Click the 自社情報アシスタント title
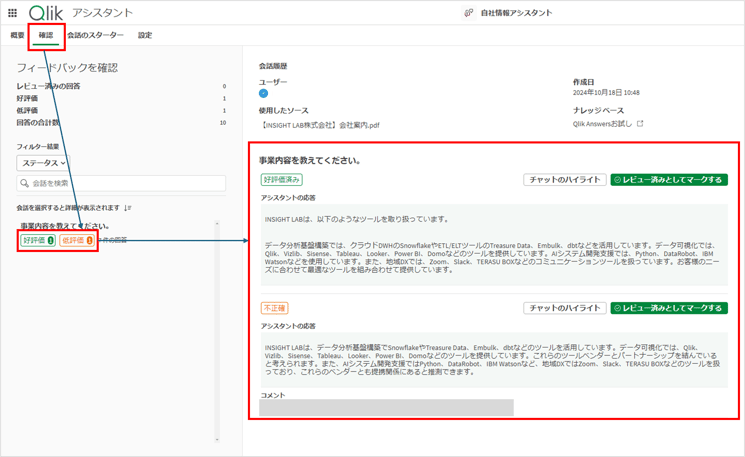 (x=516, y=13)
